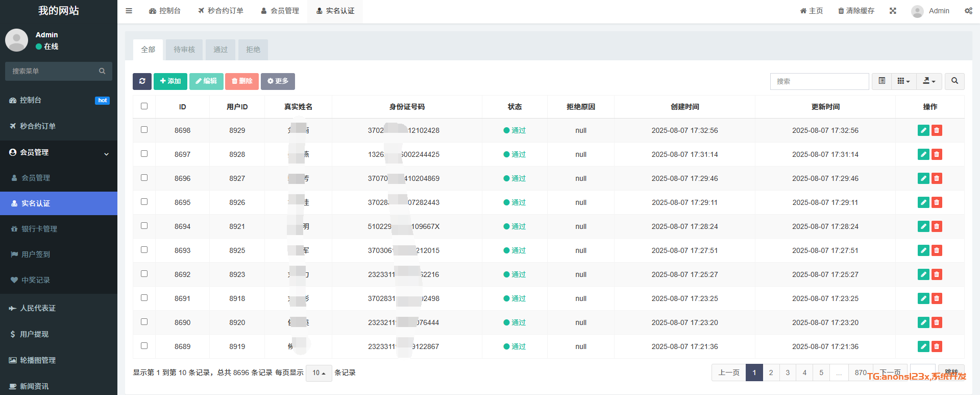Viewport: 980px width, 395px height.
Task: Click the hamburger menu toggle icon
Action: [129, 11]
